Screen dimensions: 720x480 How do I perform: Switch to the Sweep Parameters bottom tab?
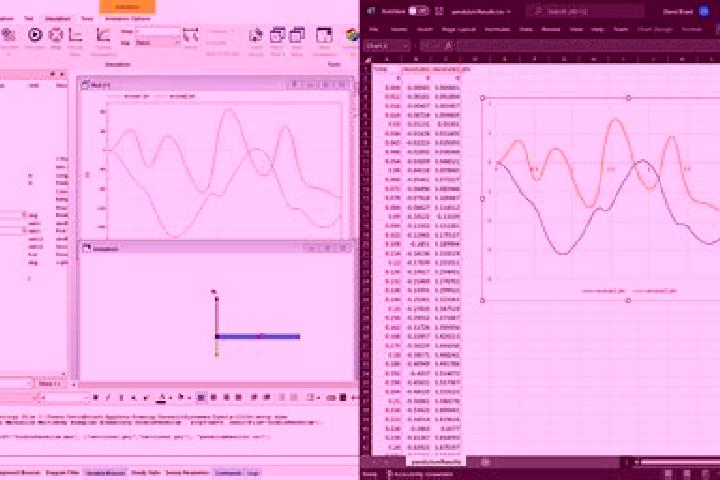pos(187,473)
